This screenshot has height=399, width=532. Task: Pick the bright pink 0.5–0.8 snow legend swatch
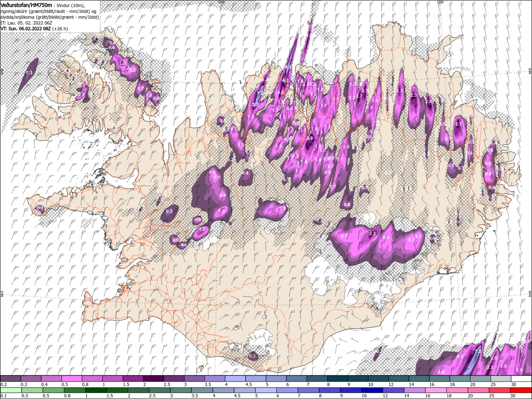[71, 379]
